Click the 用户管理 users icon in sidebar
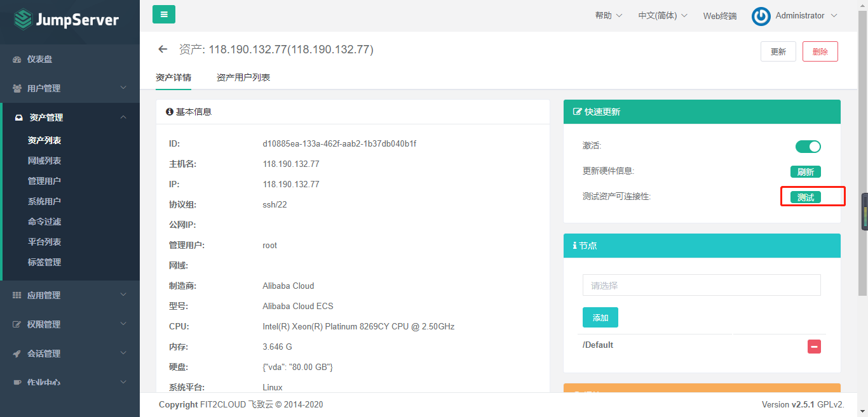The width and height of the screenshot is (868, 417). coord(18,88)
